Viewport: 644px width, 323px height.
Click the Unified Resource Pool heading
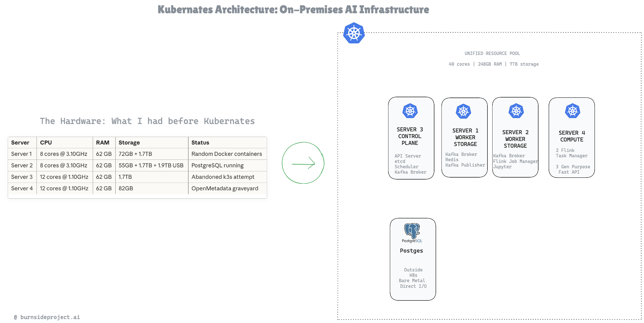click(x=492, y=53)
